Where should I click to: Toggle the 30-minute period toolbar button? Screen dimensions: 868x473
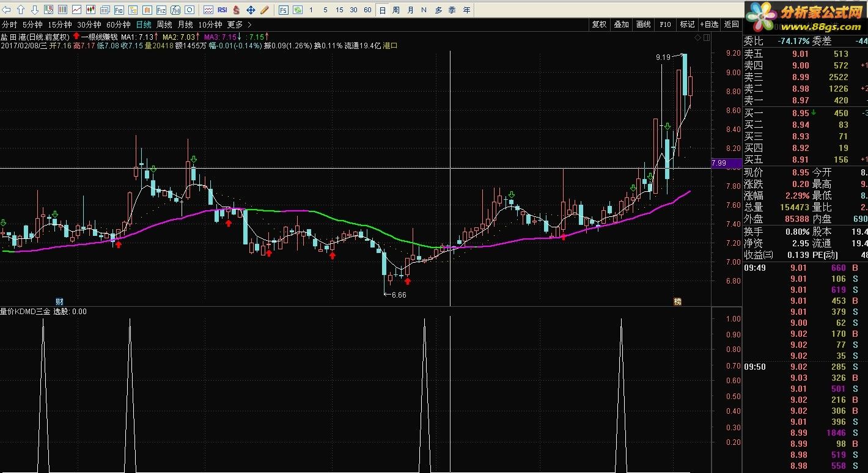pos(353,10)
